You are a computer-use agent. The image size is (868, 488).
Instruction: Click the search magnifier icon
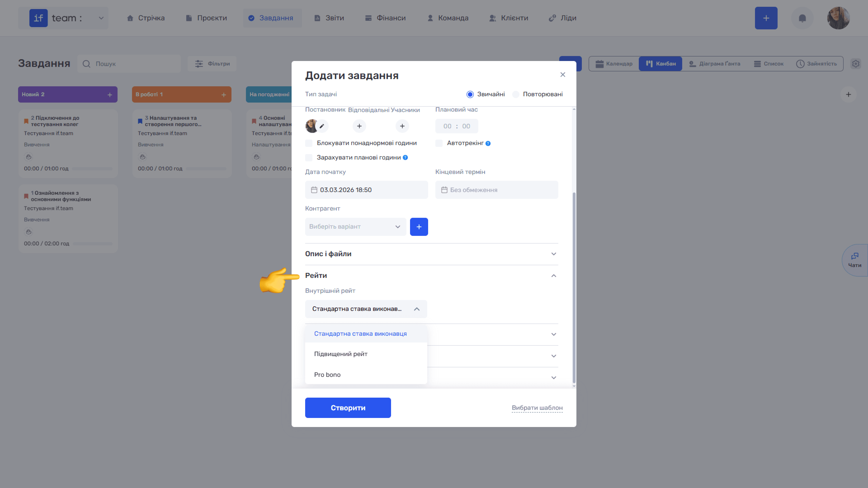pos(87,64)
